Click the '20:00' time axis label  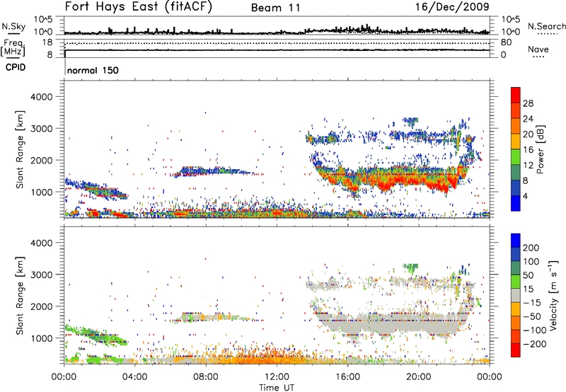[x=419, y=377]
